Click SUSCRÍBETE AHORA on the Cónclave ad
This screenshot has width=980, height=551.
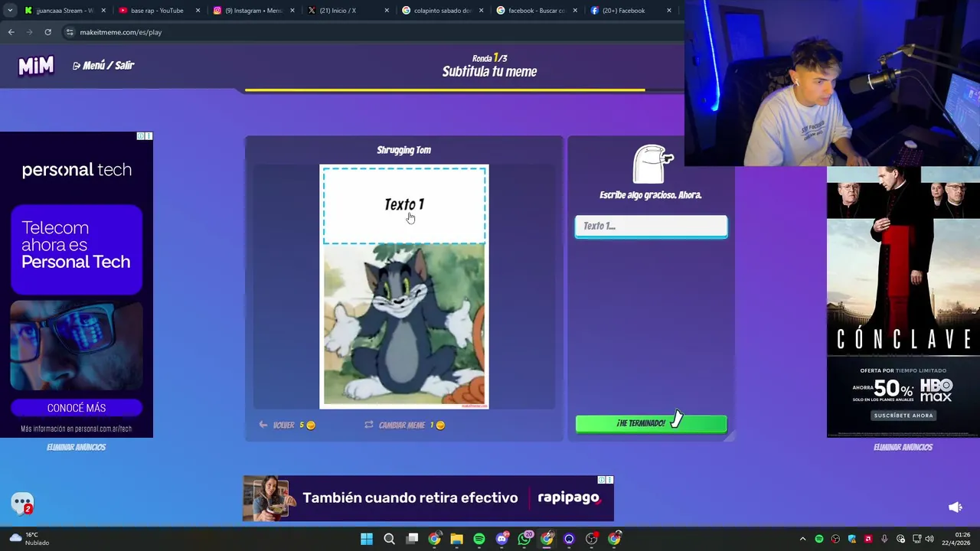click(x=903, y=416)
